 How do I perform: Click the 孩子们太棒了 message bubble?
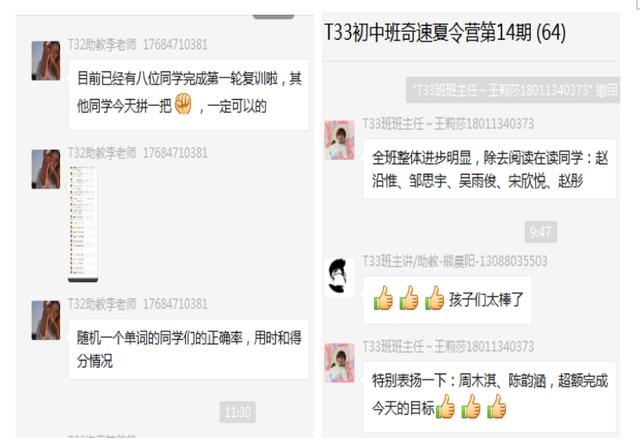(x=447, y=300)
